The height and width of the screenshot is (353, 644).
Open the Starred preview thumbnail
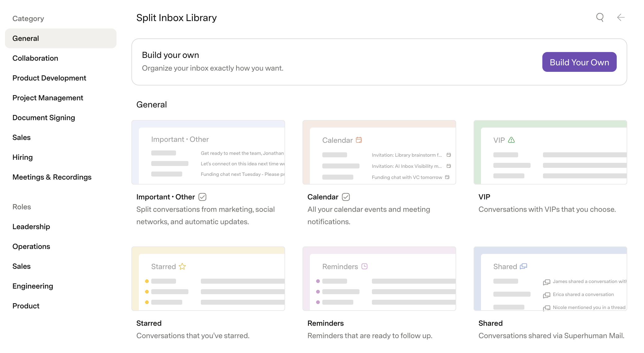[x=208, y=279]
